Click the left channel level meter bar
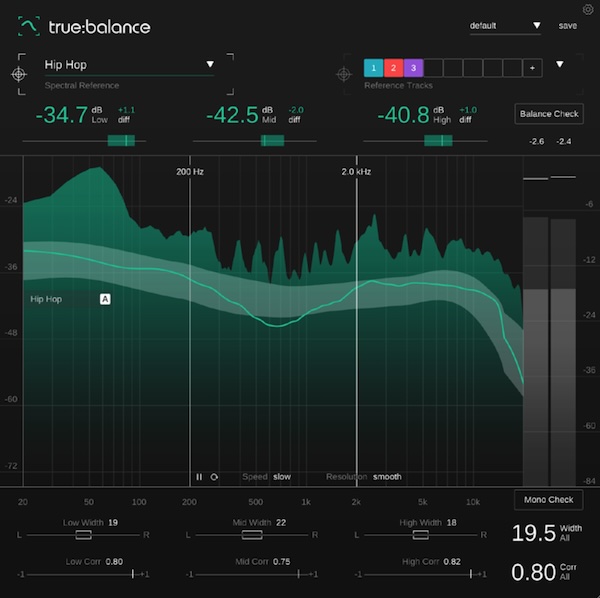The image size is (600, 598). pyautogui.click(x=535, y=351)
